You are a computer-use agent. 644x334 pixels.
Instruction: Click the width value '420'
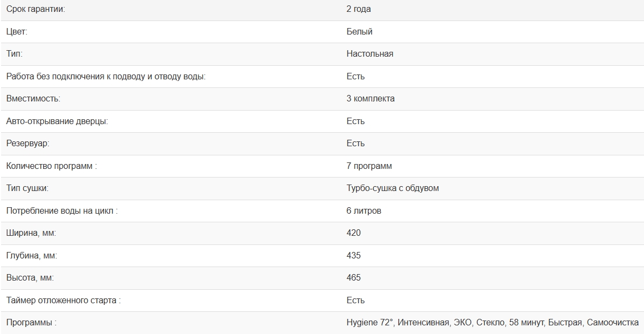[353, 233]
